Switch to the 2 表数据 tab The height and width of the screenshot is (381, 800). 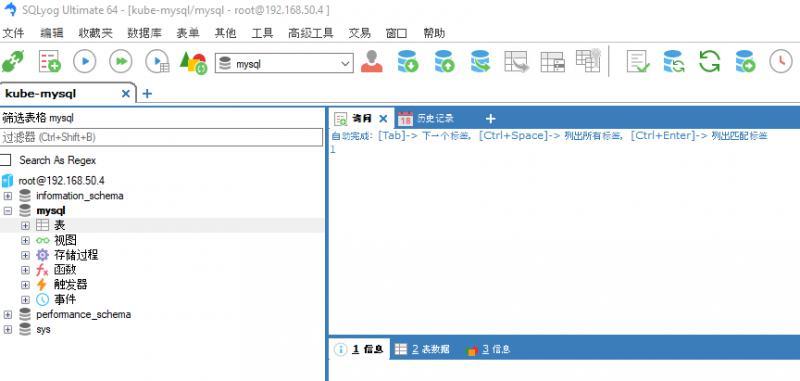422,349
